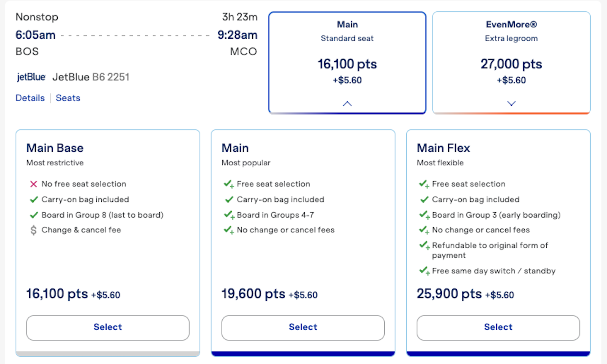The height and width of the screenshot is (364, 607).
Task: Click the dollar sign icon for Change & cancel fee
Action: 33,230
